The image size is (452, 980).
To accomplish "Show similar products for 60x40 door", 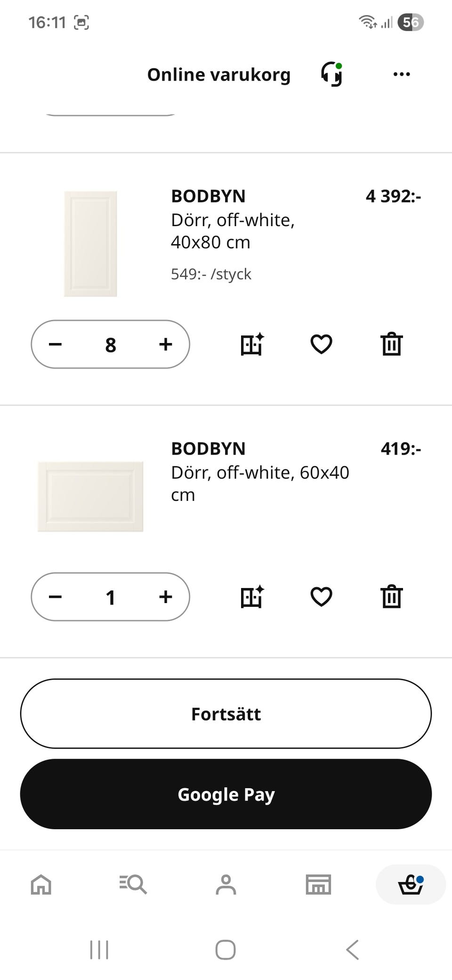I will 252,596.
